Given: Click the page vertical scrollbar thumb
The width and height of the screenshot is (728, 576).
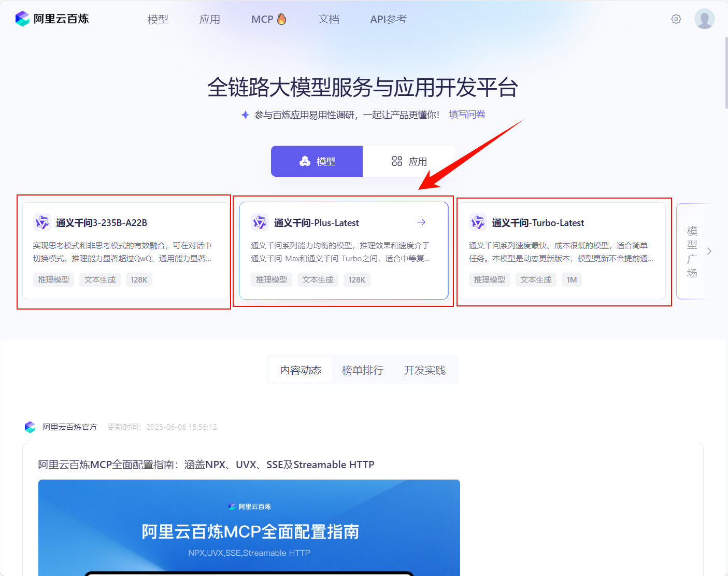Looking at the screenshot, I should coord(726,73).
